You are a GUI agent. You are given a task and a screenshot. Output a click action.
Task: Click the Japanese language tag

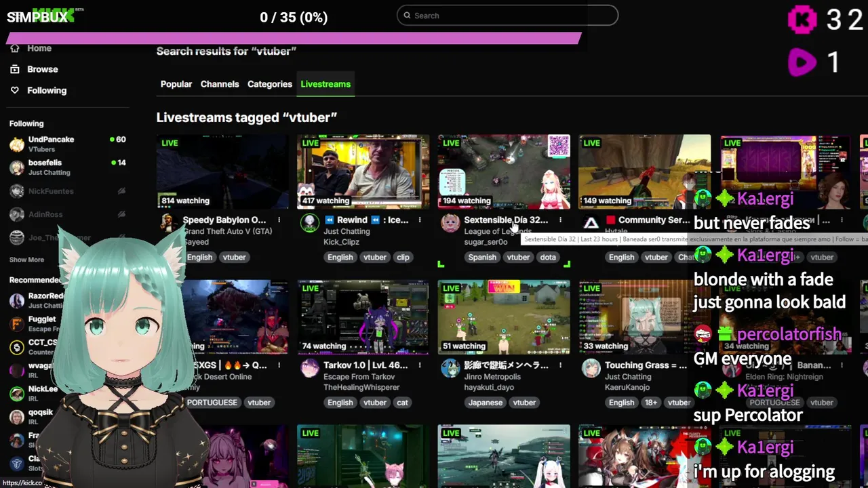click(486, 402)
